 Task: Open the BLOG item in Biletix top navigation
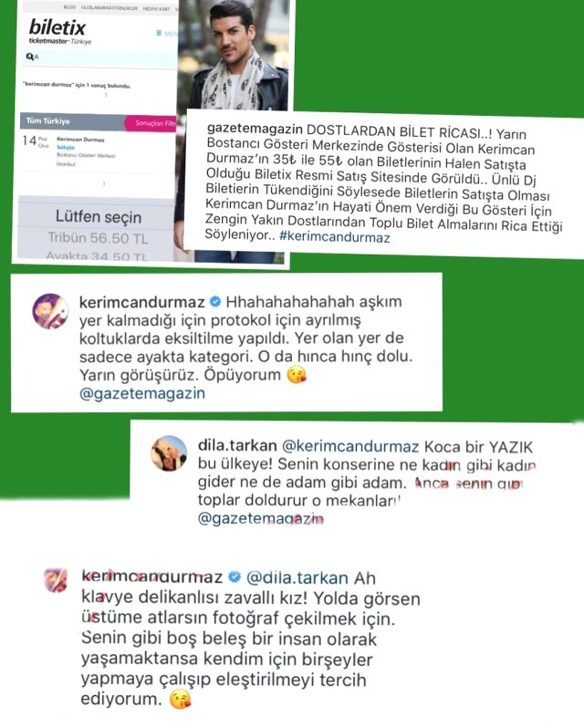69,7
